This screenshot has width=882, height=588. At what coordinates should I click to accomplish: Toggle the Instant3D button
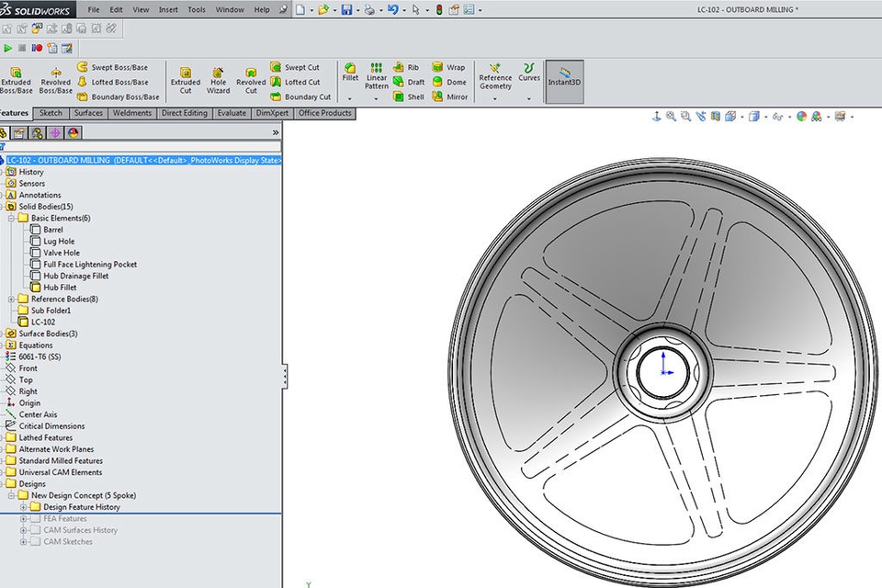564,77
